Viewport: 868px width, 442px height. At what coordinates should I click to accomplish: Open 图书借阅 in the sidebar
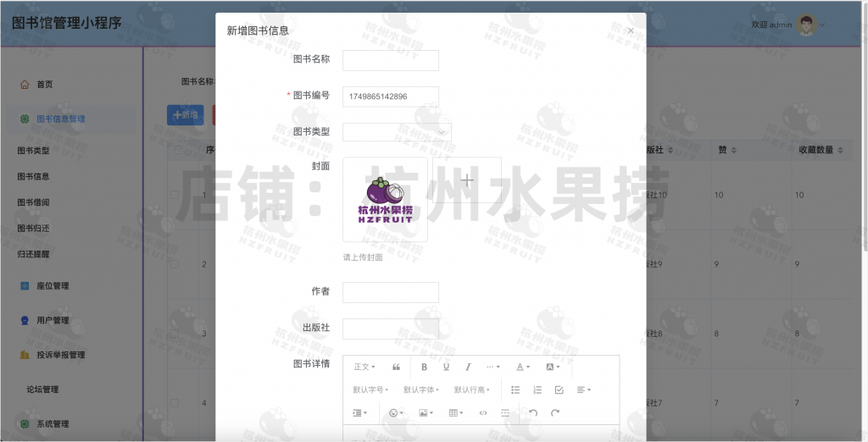click(33, 202)
